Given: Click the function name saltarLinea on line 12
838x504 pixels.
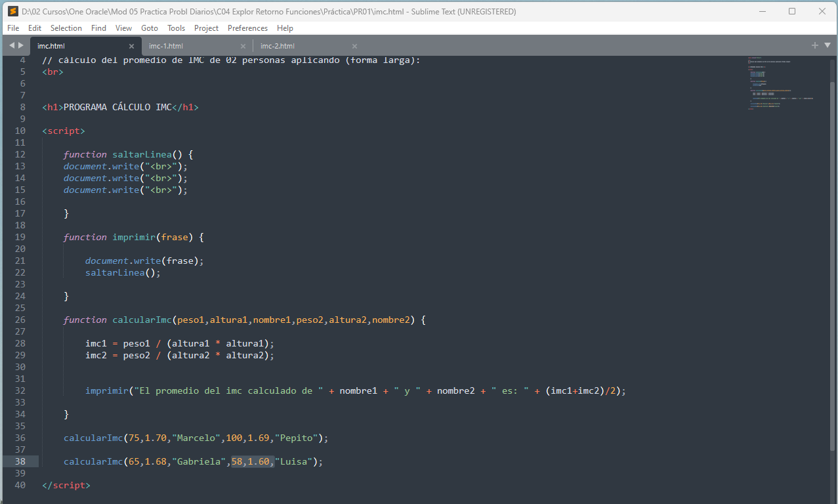Looking at the screenshot, I should [x=142, y=154].
